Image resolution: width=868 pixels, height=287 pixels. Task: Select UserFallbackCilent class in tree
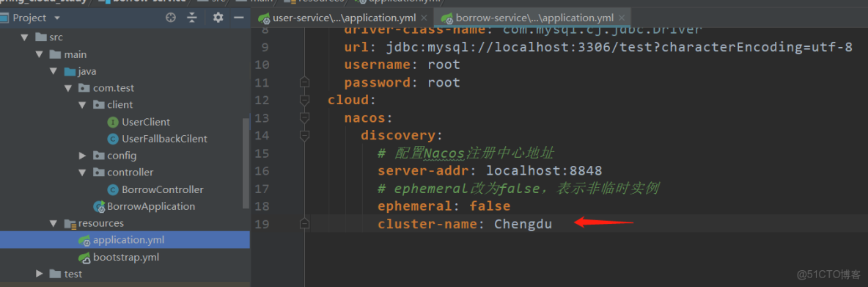[x=164, y=139]
